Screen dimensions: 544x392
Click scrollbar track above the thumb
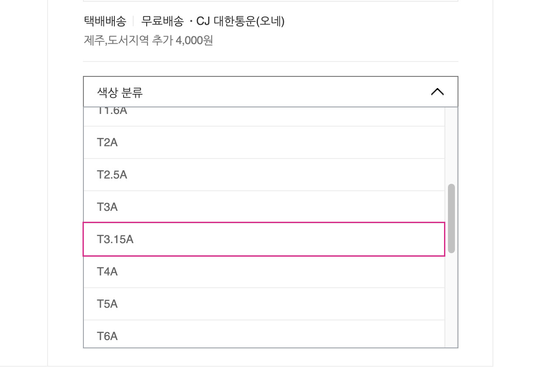tap(451, 145)
